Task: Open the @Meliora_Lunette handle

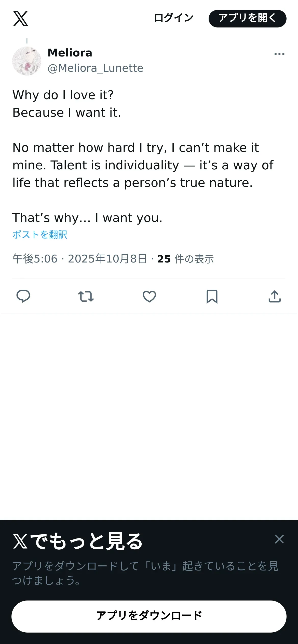Action: click(x=96, y=68)
